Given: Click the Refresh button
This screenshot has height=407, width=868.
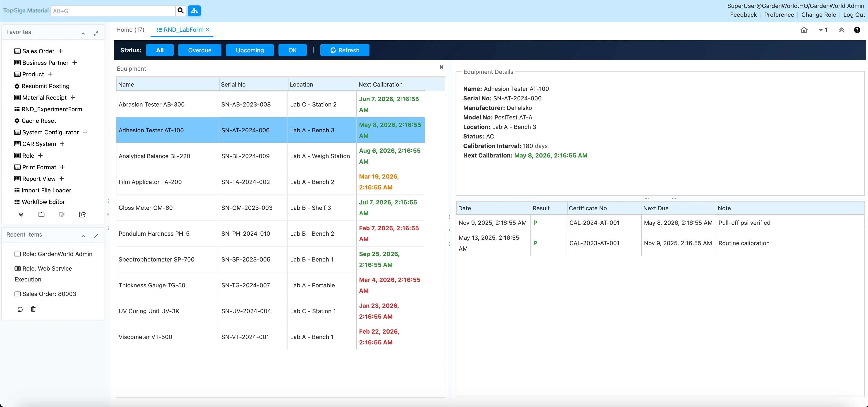Looking at the screenshot, I should pyautogui.click(x=344, y=50).
